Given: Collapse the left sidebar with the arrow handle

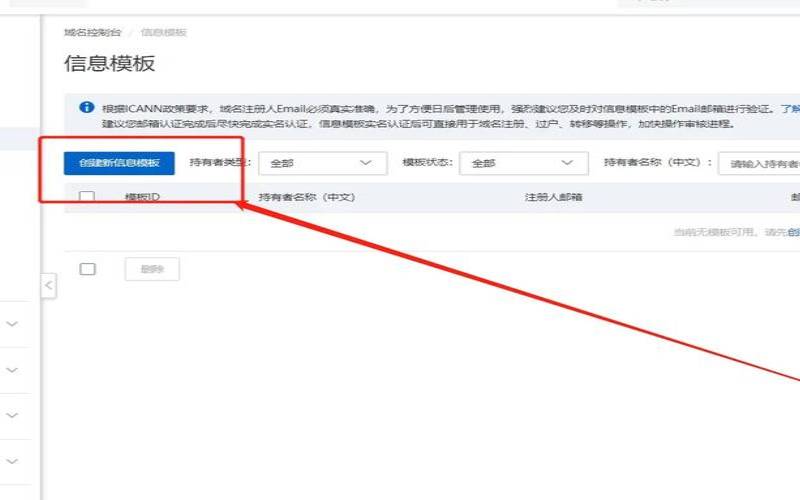Looking at the screenshot, I should [x=48, y=286].
